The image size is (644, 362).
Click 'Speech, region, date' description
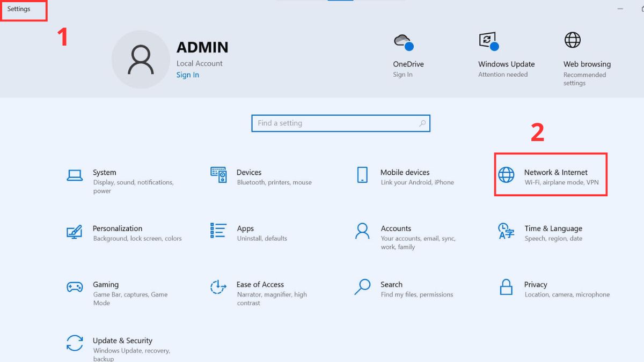(x=553, y=239)
